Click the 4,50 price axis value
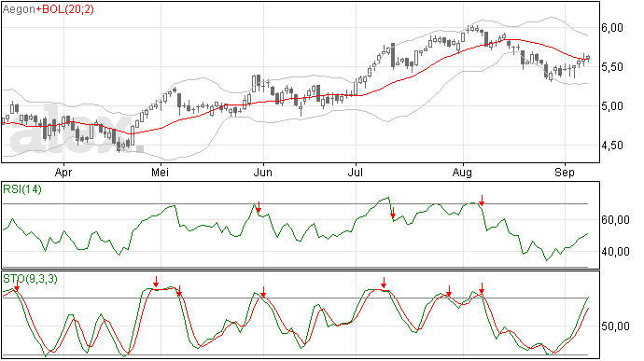Viewport: 644px width, 361px height. [612, 146]
